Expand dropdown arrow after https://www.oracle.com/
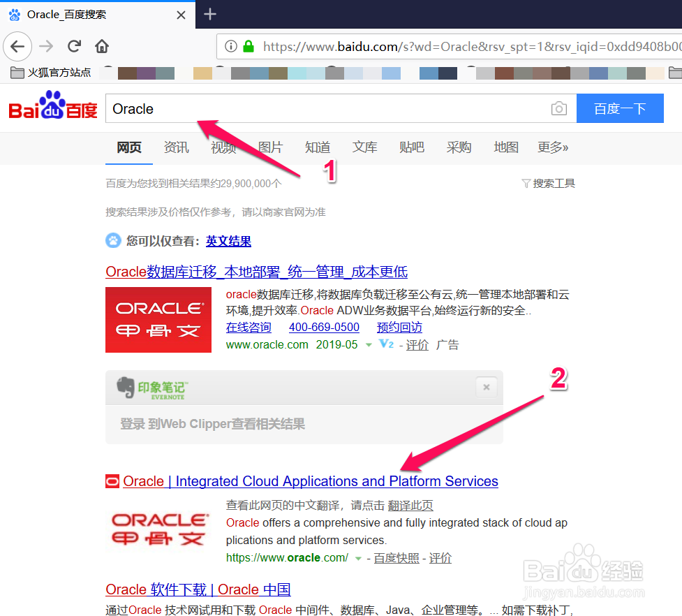Viewport: 682px width, 616px height. click(358, 558)
